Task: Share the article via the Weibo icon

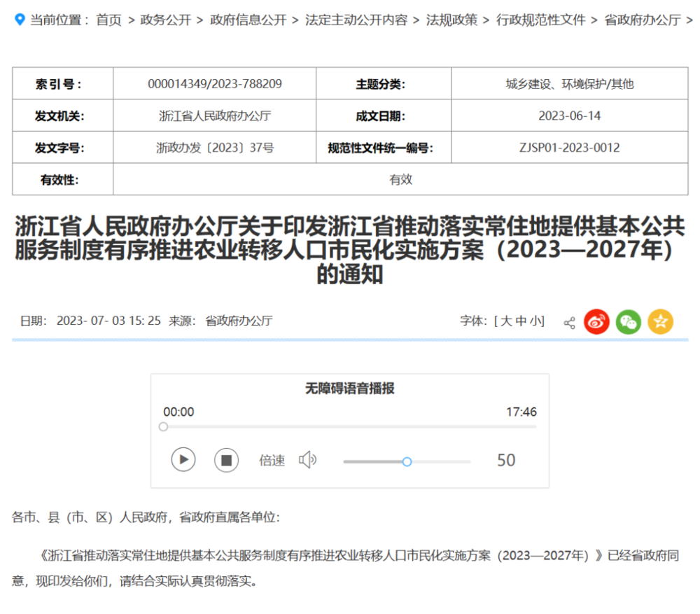Action: [596, 321]
